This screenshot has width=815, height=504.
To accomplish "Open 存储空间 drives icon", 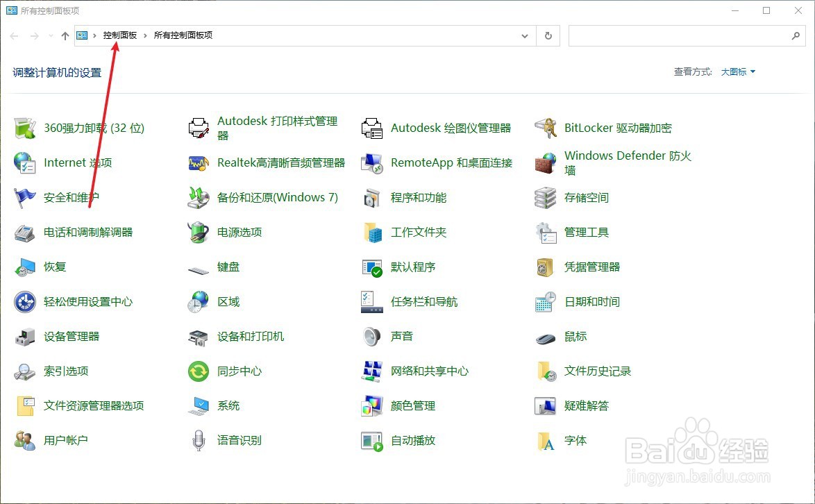I will 545,197.
